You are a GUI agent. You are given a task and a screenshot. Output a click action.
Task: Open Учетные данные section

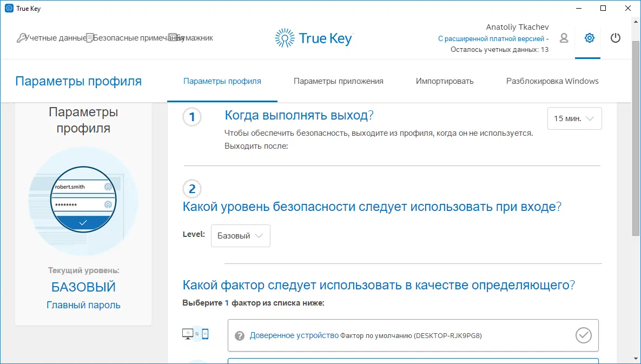point(56,38)
